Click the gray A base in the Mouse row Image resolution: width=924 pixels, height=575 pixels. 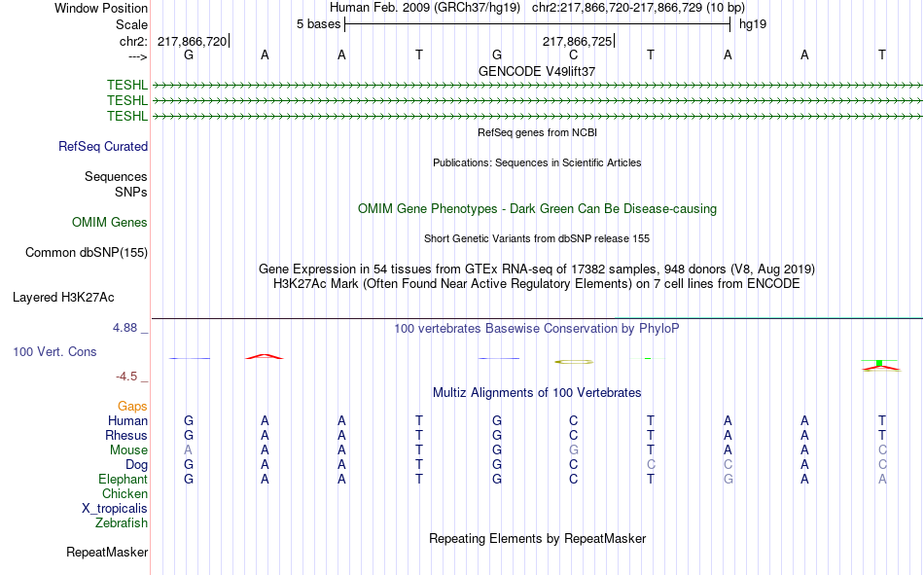[188, 449]
